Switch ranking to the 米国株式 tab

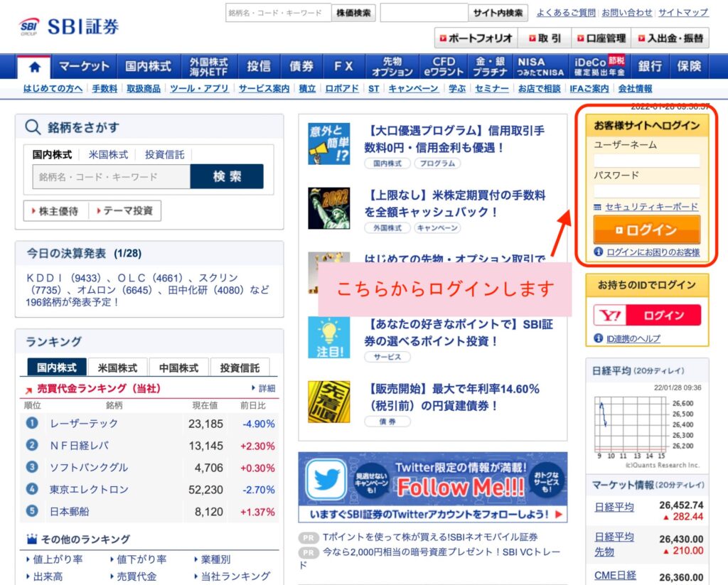pos(117,367)
